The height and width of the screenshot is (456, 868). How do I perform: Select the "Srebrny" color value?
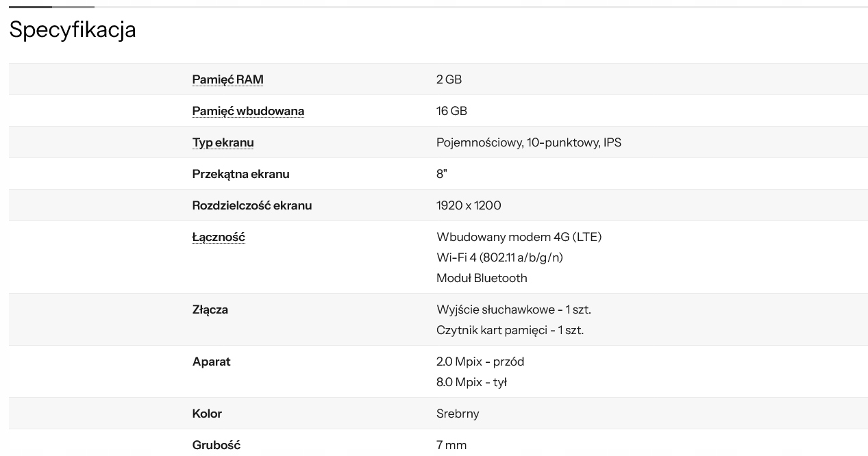pos(458,414)
